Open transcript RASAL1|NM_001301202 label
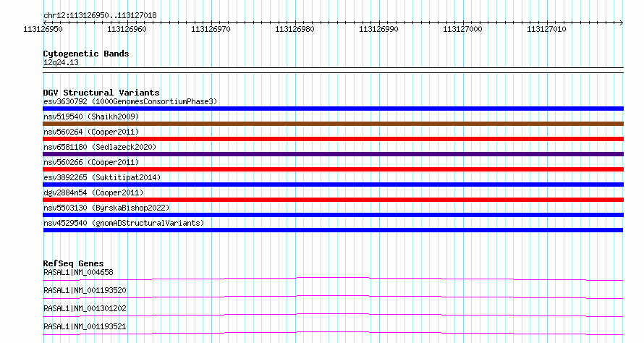Image resolution: width=644 pixels, height=343 pixels. click(85, 308)
